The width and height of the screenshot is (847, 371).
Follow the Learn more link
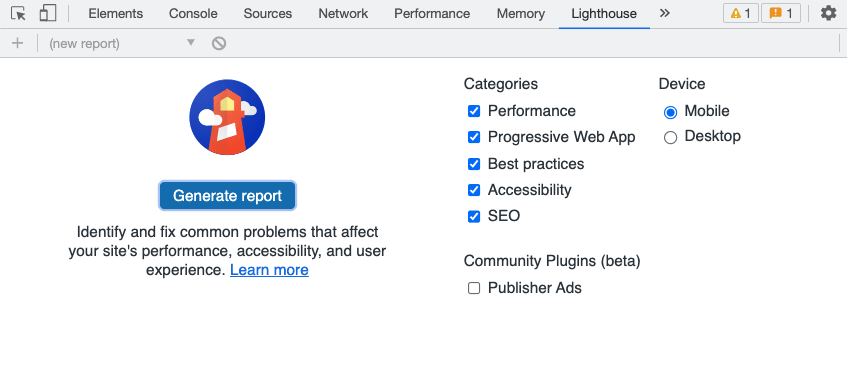point(269,270)
